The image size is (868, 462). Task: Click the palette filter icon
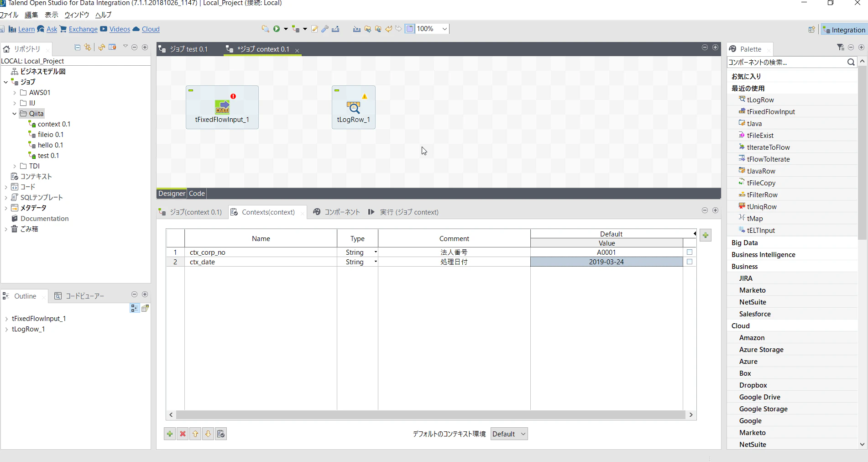841,47
